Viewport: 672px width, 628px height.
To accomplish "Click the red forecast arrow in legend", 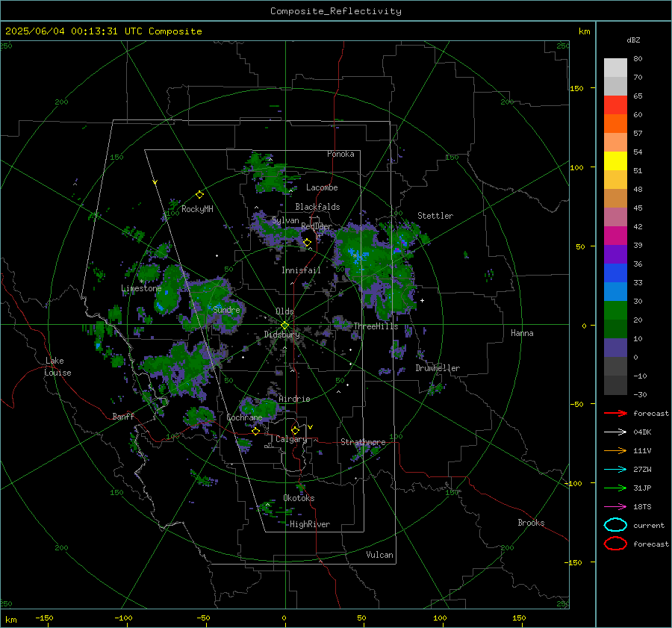I will 615,413.
